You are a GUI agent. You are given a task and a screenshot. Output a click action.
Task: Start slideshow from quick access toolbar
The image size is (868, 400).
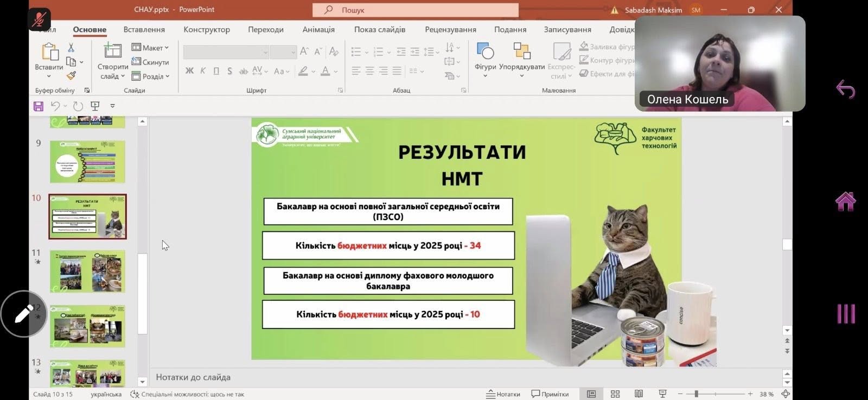pyautogui.click(x=95, y=106)
